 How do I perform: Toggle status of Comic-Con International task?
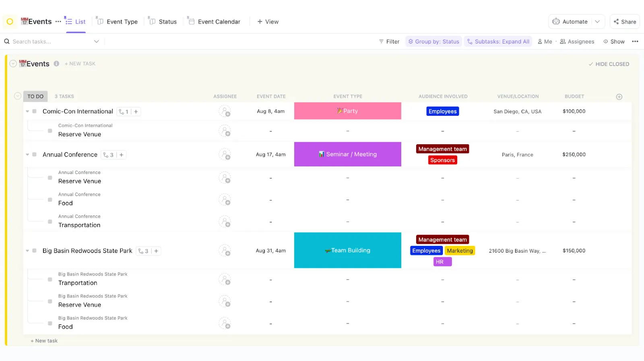35,111
